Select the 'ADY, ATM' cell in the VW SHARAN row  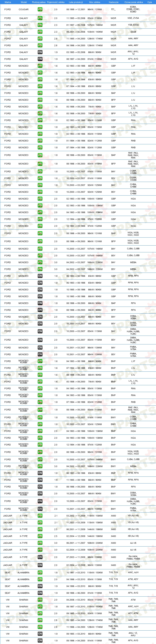(133, 613)
